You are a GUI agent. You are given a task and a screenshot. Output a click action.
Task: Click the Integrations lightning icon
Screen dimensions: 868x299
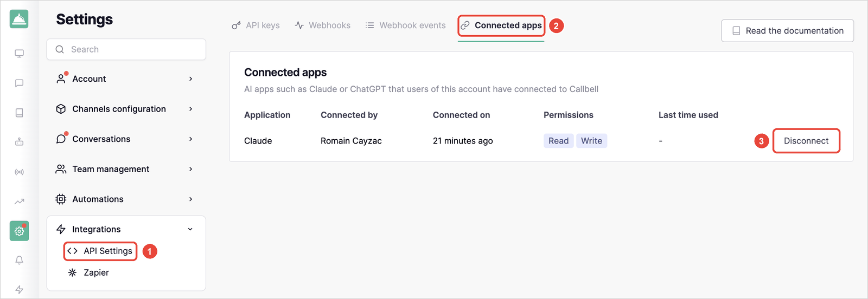pyautogui.click(x=61, y=229)
